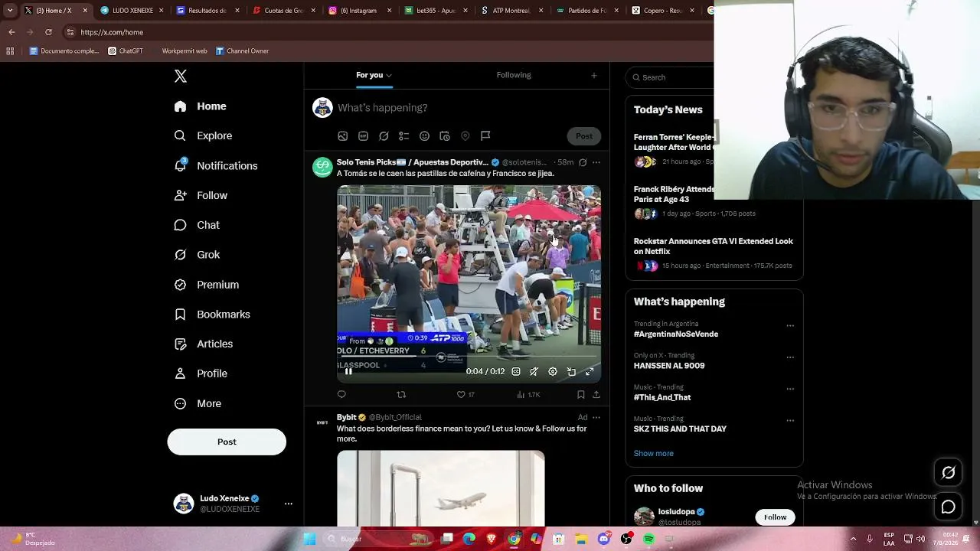The height and width of the screenshot is (551, 980).
Task: Reply to the Solo Tenis Picks post
Action: [341, 395]
